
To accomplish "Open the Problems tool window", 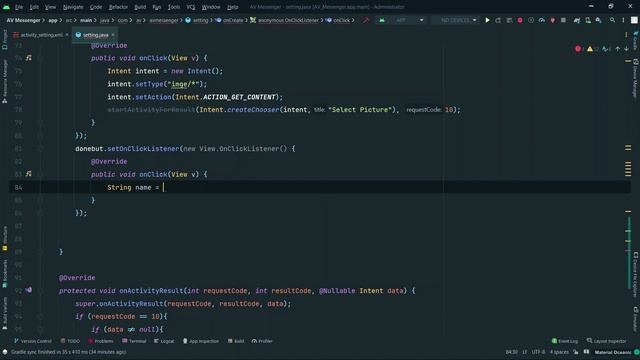I will pos(100,341).
